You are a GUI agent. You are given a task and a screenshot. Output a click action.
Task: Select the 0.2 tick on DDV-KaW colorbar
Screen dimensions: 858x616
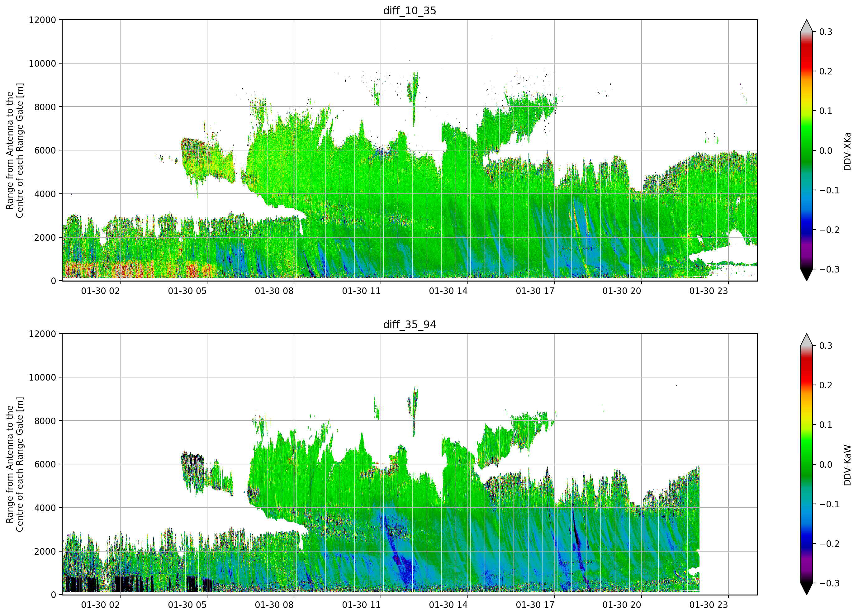pyautogui.click(x=826, y=385)
